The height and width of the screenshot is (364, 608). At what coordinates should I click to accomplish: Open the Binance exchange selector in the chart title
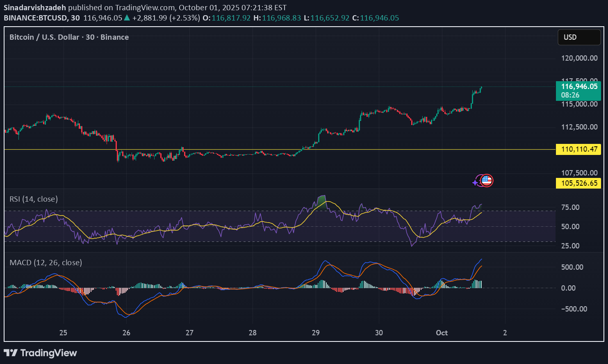point(115,37)
